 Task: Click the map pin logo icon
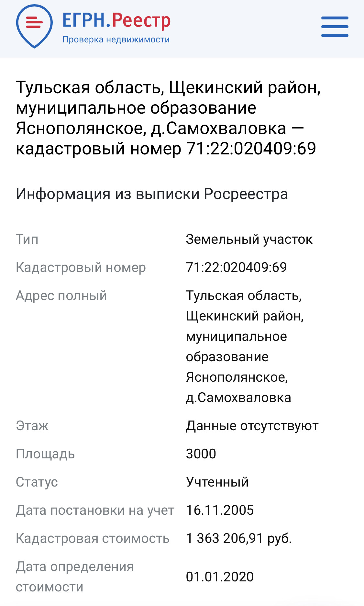tap(34, 26)
